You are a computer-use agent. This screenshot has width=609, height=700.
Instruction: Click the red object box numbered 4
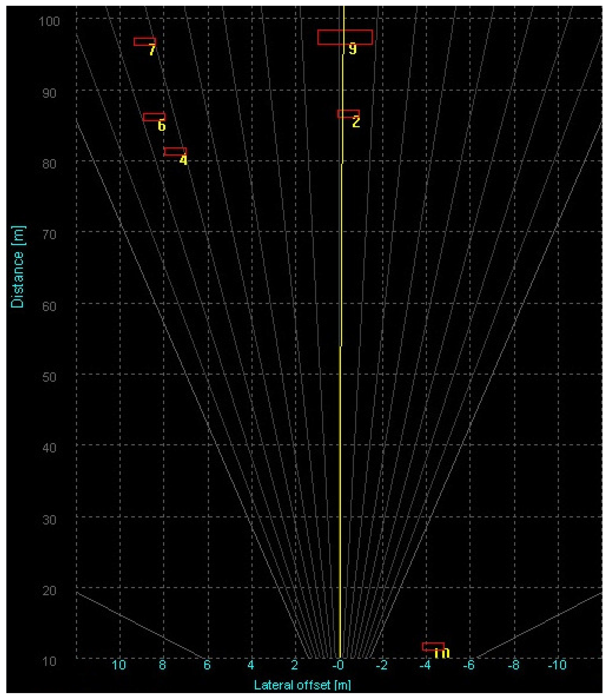tap(175, 152)
